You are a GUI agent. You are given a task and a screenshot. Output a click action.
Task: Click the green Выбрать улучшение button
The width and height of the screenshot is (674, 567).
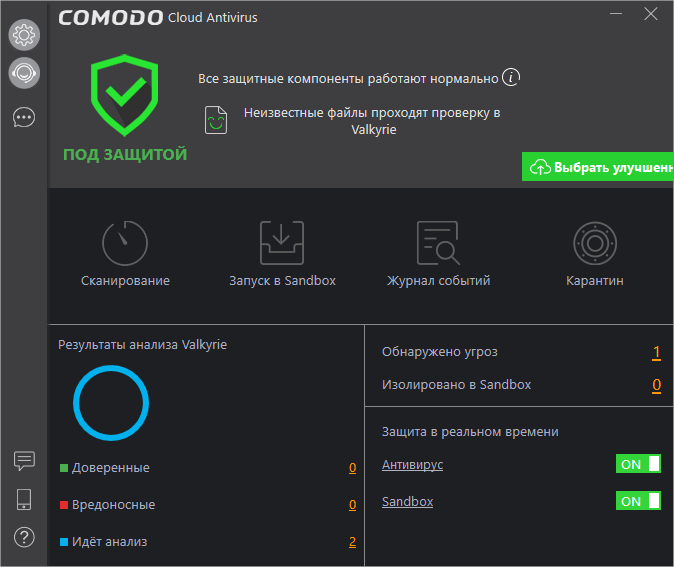(598, 167)
